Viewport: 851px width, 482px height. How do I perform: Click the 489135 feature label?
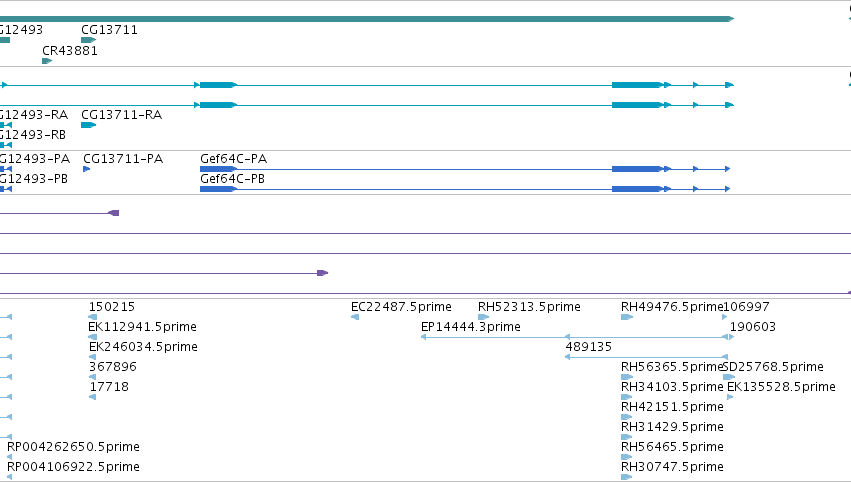[x=588, y=347]
